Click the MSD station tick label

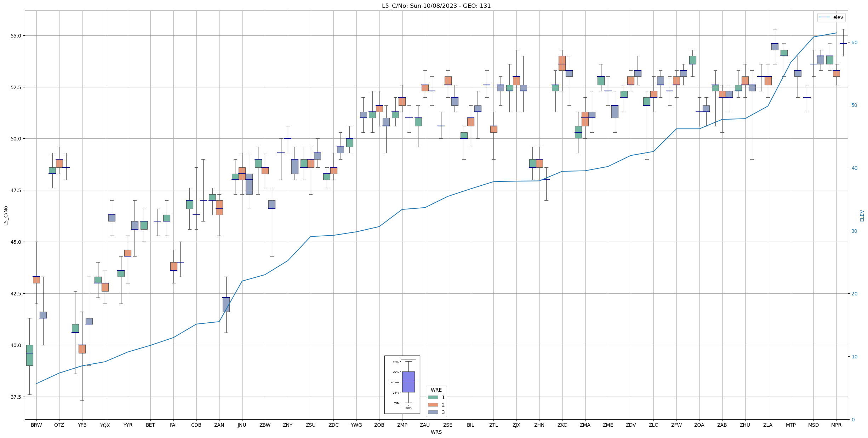click(813, 425)
